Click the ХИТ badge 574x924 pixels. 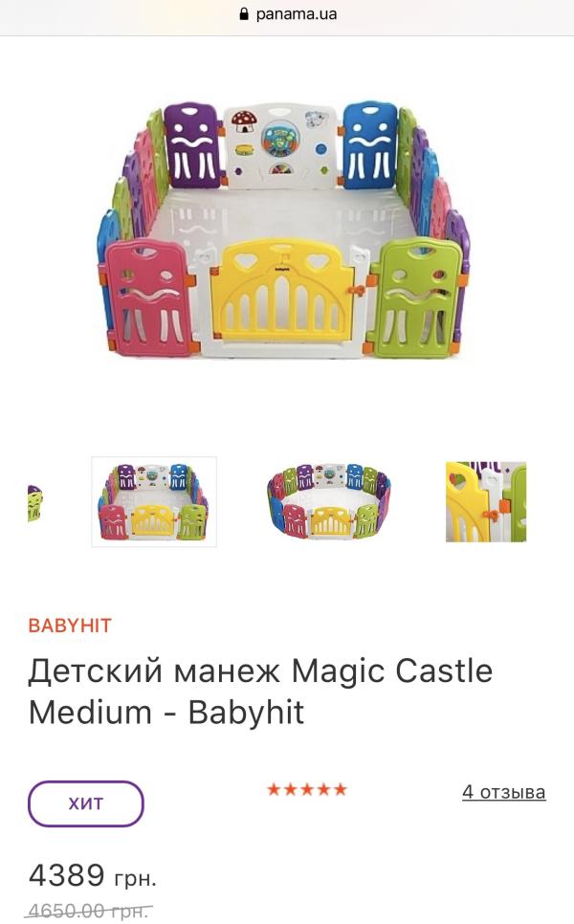coord(86,803)
